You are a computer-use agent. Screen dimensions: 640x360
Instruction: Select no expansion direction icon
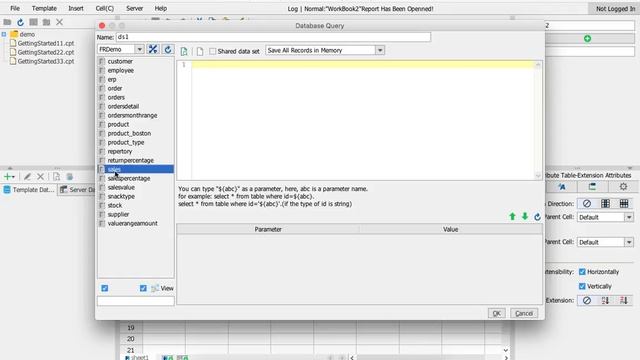(587, 203)
